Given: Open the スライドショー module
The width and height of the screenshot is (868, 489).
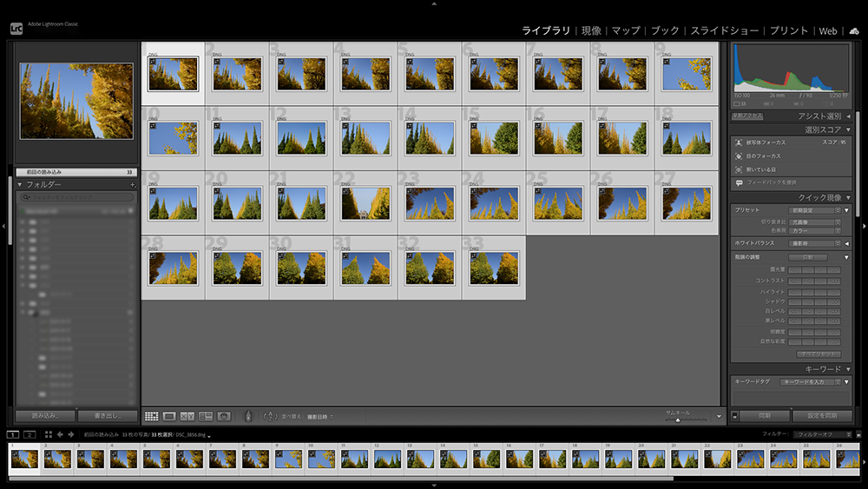Looking at the screenshot, I should pyautogui.click(x=725, y=31).
